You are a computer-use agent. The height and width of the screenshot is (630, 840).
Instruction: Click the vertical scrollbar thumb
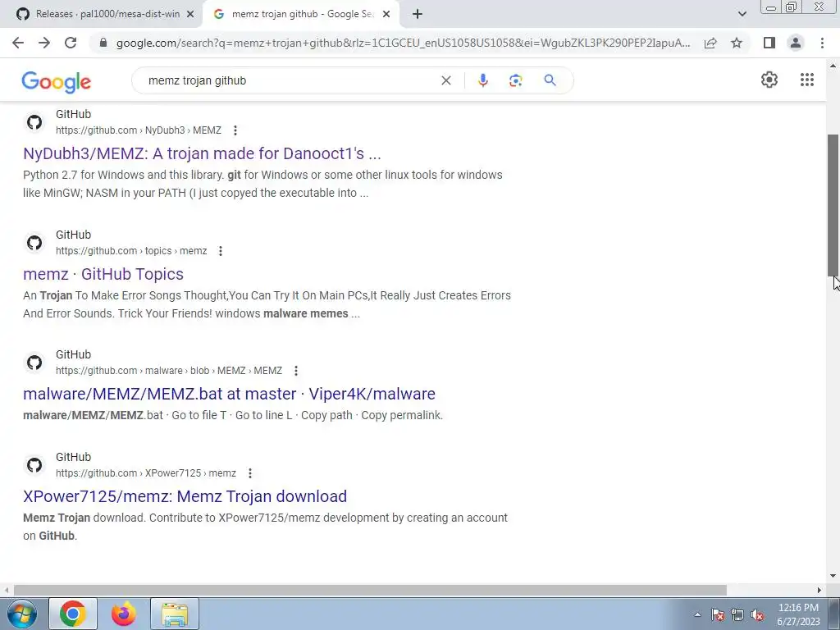[833, 204]
